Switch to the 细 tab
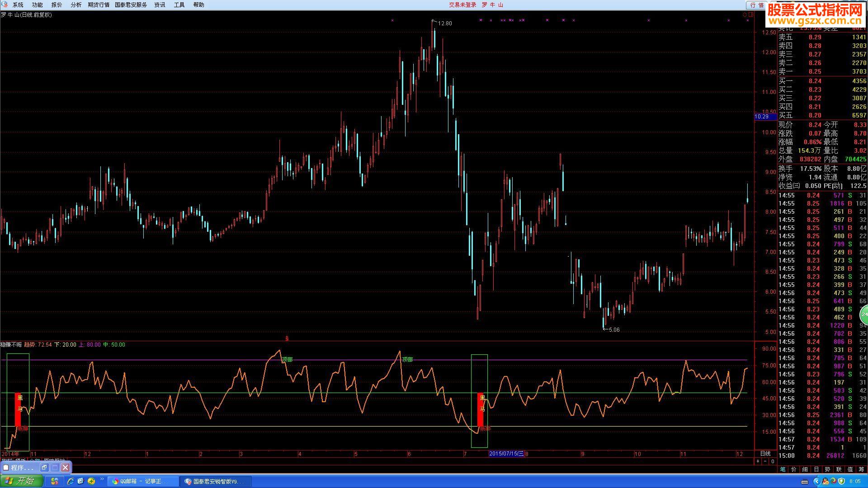 pos(805,469)
